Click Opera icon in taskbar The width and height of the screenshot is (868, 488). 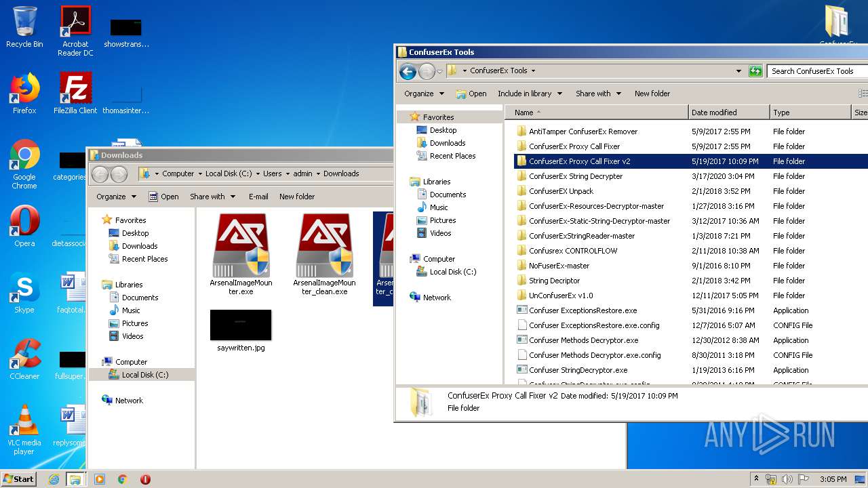click(145, 479)
